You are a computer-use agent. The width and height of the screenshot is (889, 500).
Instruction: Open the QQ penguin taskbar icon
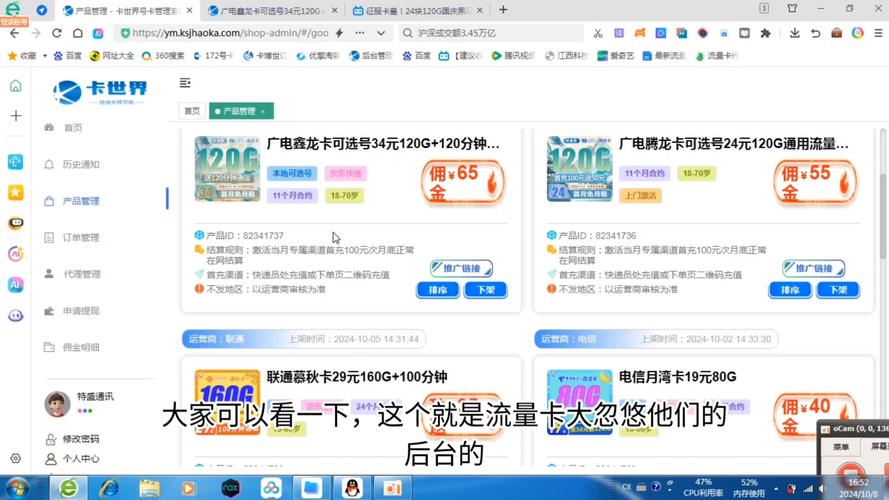(352, 488)
